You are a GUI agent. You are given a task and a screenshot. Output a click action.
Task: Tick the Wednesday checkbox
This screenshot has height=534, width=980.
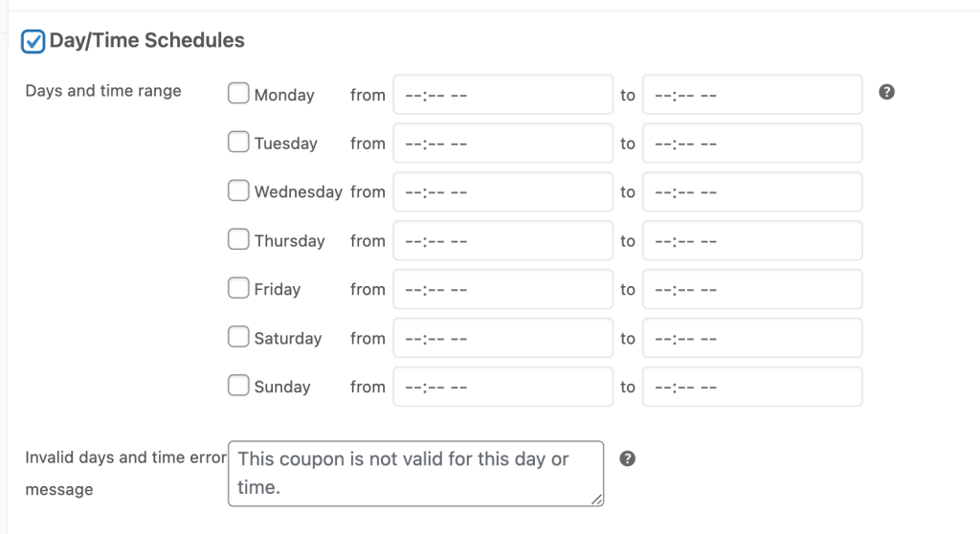point(238,190)
